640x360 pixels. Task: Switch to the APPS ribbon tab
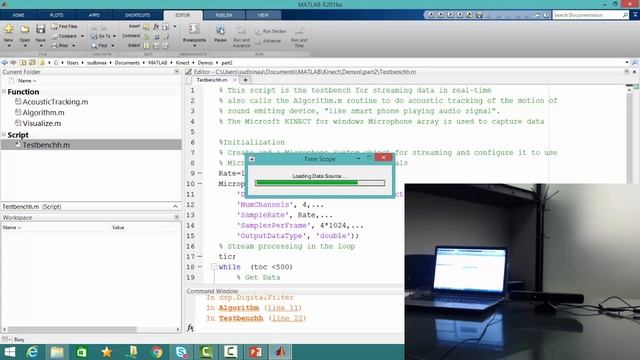94,15
